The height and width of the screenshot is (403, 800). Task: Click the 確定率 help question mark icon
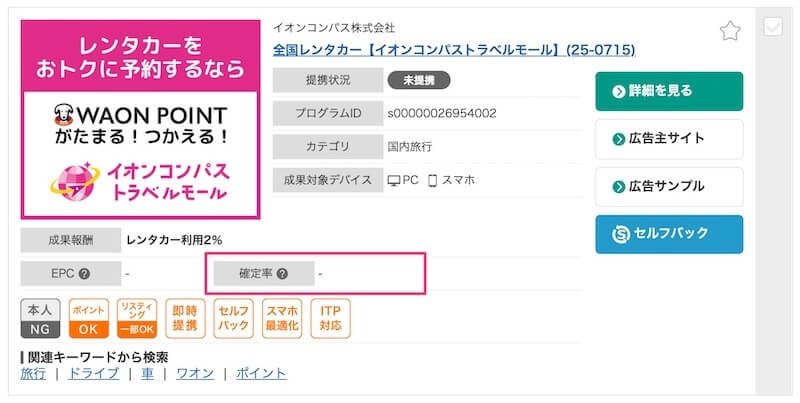point(282,273)
